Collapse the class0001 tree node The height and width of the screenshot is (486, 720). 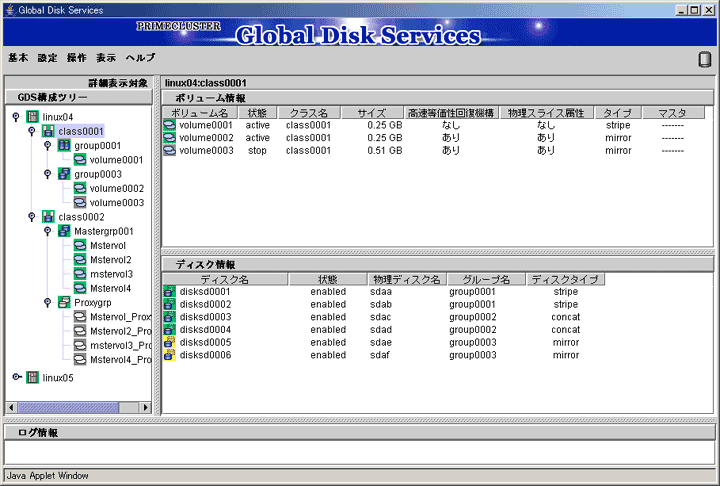32,131
